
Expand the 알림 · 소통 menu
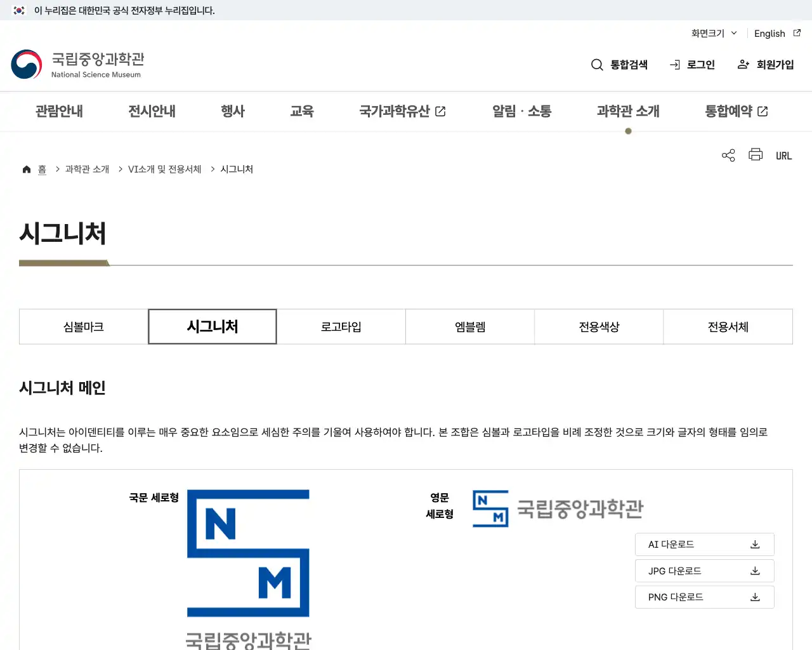(x=521, y=111)
